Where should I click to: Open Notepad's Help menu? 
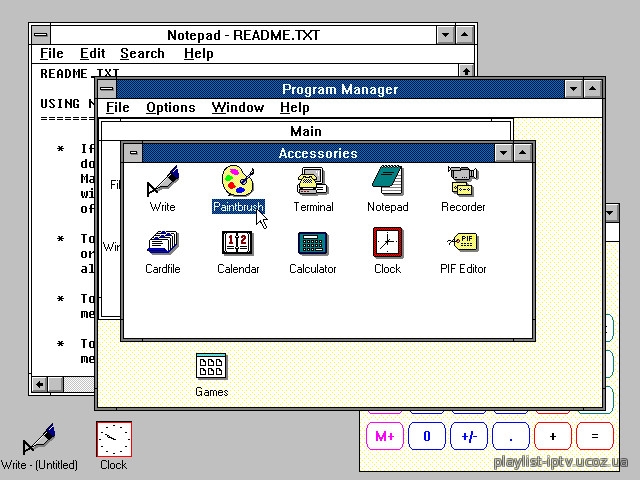tap(198, 53)
